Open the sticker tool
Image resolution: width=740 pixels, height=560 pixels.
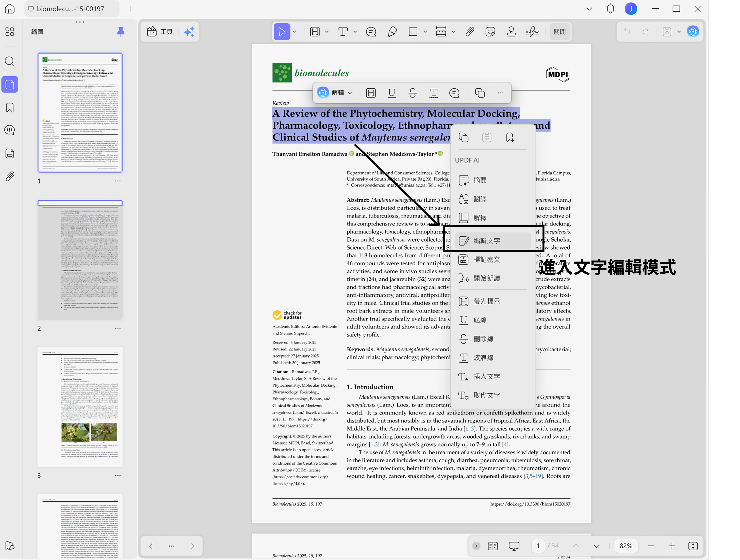[x=490, y=32]
